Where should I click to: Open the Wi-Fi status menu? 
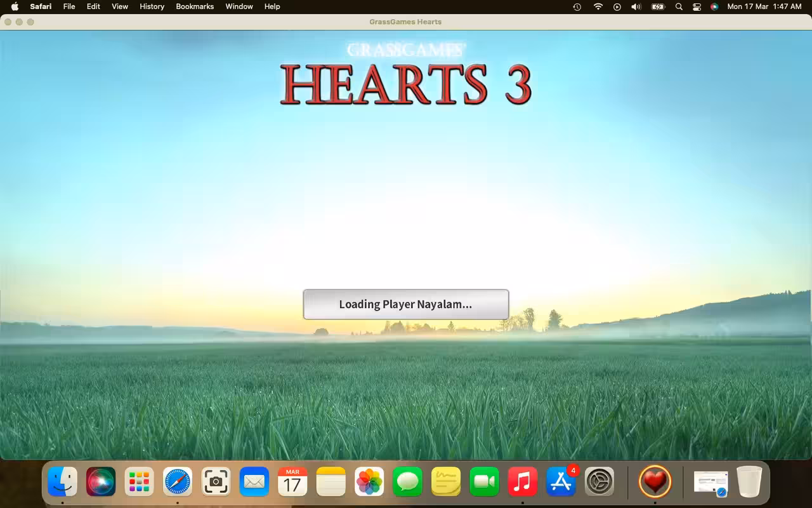click(x=598, y=6)
